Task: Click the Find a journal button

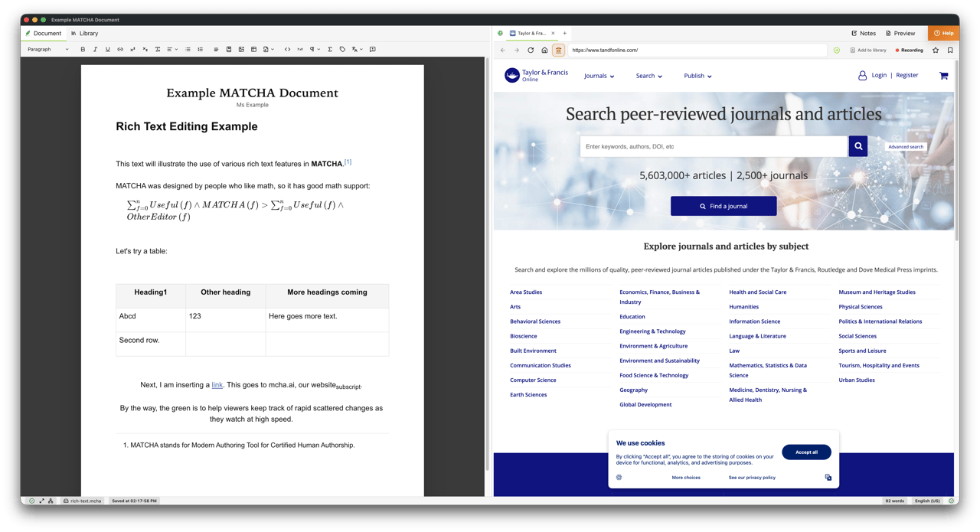Action: pos(724,206)
